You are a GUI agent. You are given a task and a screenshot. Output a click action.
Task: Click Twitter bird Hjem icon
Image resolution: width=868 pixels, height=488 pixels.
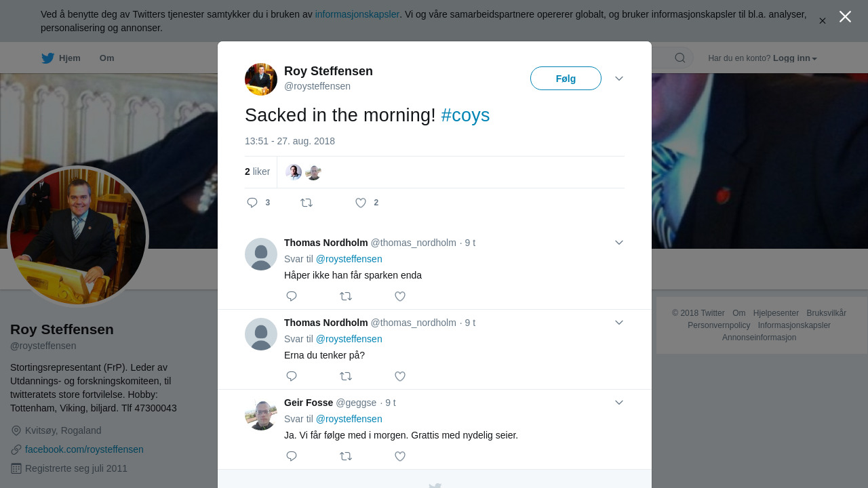point(48,58)
